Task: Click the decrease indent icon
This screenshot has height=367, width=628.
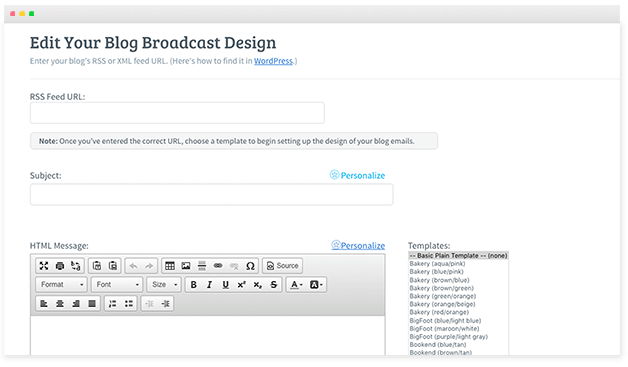Action: 149,304
